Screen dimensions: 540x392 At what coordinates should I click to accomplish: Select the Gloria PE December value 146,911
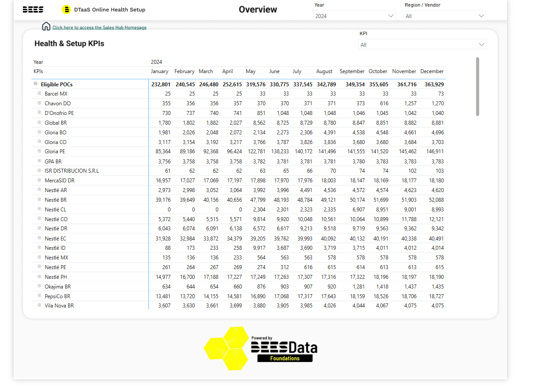434,152
